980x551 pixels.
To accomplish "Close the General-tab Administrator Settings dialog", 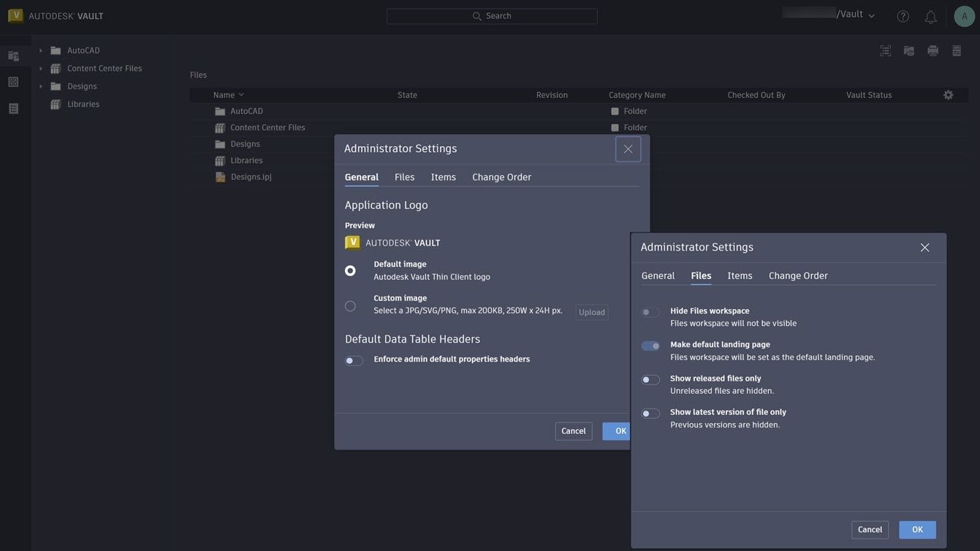I will (x=628, y=149).
